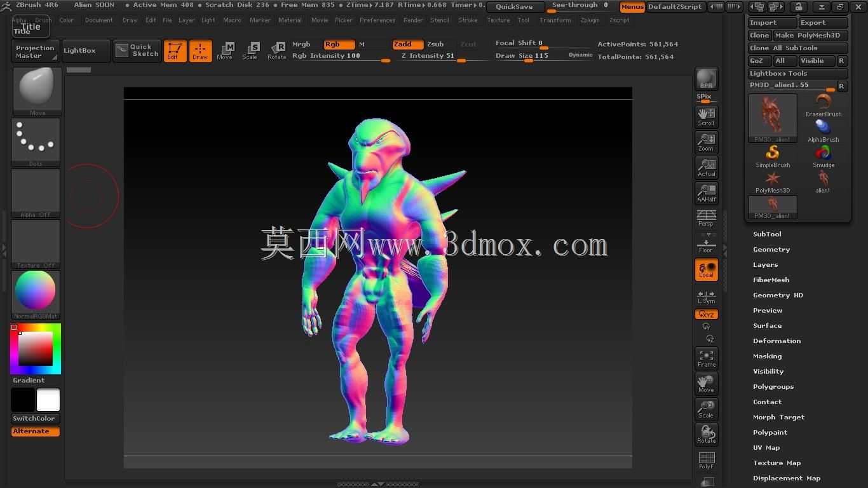Image resolution: width=868 pixels, height=488 pixels.
Task: Open the Move brush selector
Action: click(37, 91)
